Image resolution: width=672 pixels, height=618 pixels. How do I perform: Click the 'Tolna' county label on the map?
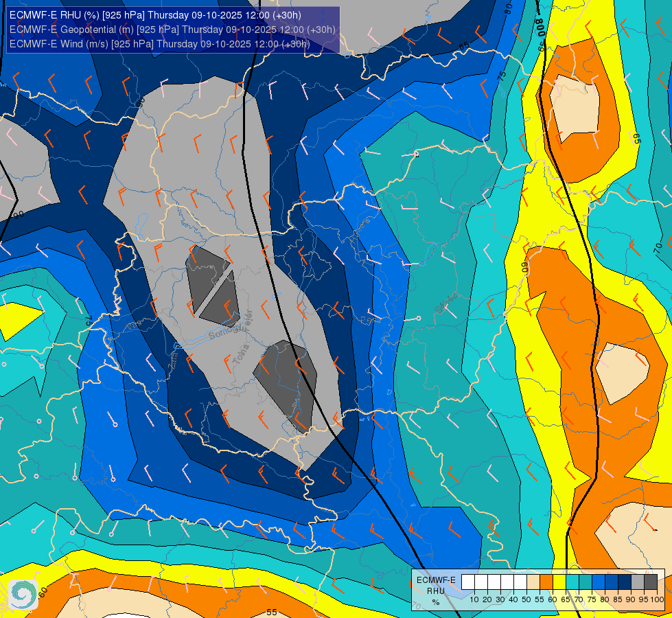click(241, 354)
